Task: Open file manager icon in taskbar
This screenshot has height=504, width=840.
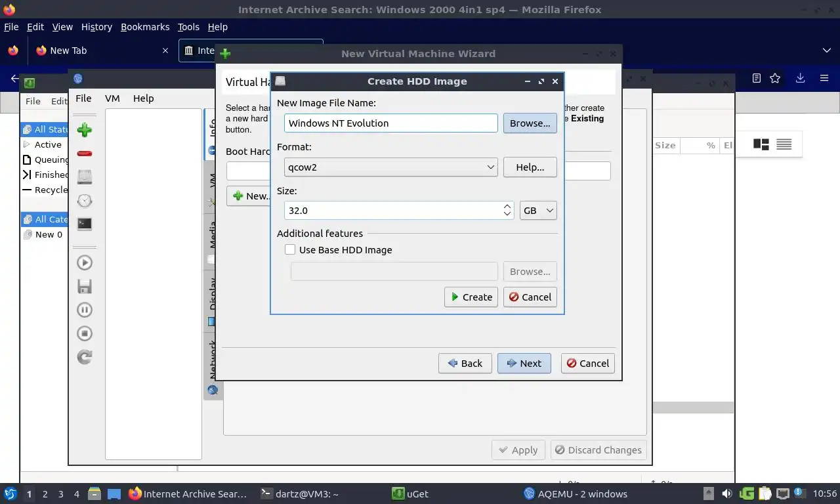Action: coord(94,493)
